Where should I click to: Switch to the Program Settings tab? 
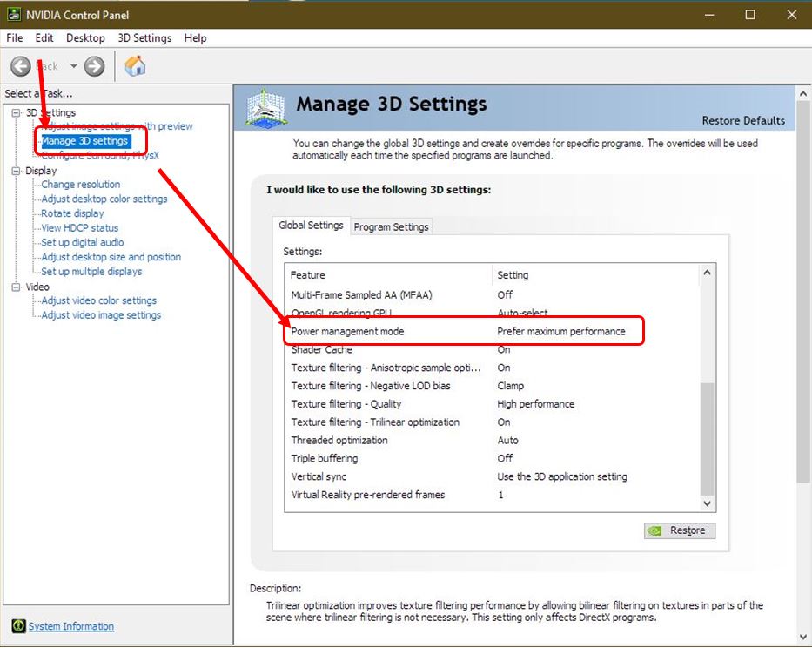(391, 226)
